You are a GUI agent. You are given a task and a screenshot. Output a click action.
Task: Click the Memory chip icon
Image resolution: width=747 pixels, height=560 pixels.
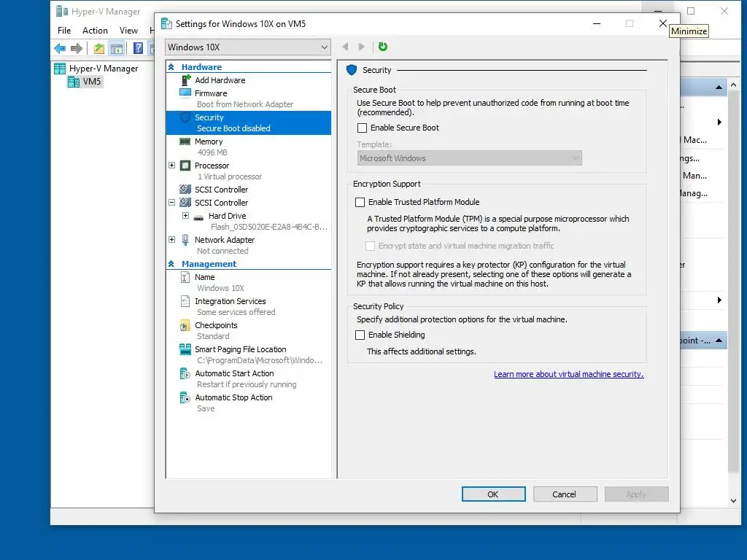pyautogui.click(x=185, y=141)
